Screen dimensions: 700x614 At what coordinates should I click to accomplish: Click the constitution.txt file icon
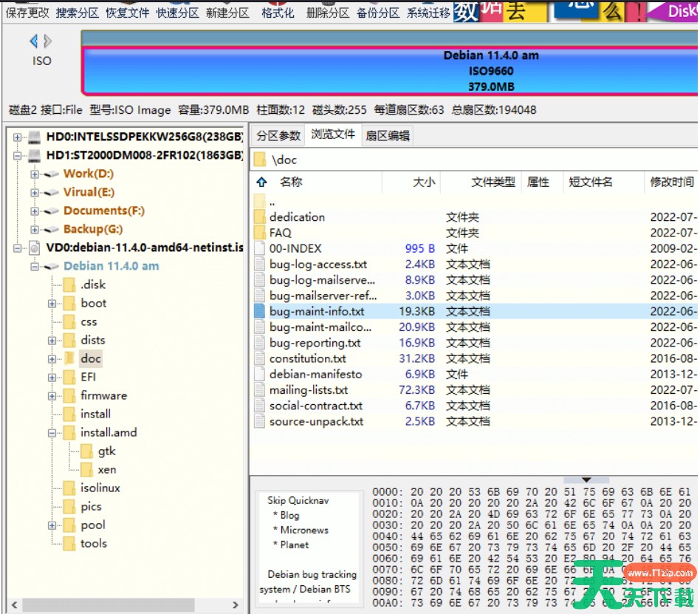259,358
